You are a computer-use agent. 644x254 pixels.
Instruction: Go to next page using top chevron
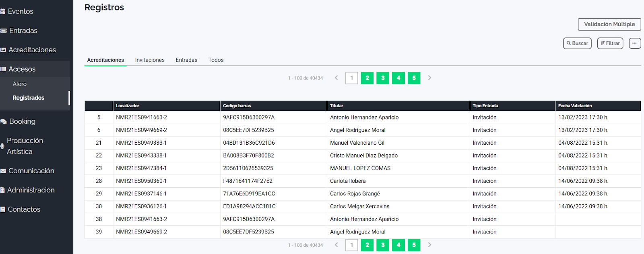pos(429,78)
